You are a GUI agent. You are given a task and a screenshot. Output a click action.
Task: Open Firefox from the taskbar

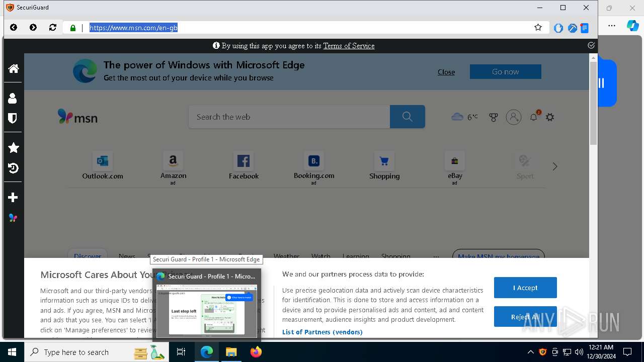tap(256, 352)
